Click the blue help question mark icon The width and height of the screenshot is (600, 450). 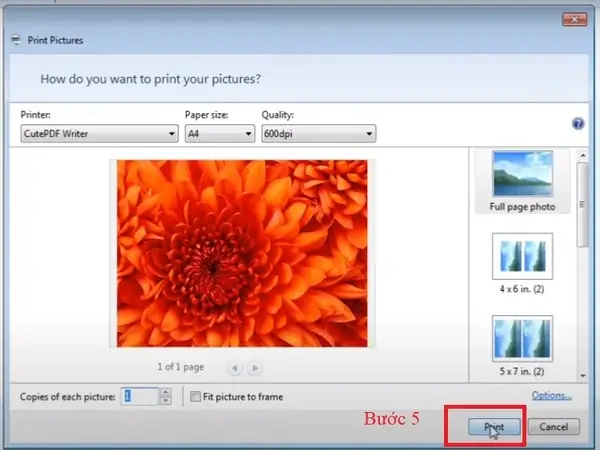tap(578, 124)
